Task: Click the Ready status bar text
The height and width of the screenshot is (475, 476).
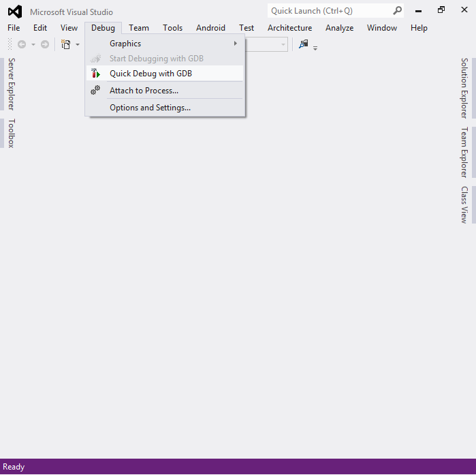Action: coord(14,467)
